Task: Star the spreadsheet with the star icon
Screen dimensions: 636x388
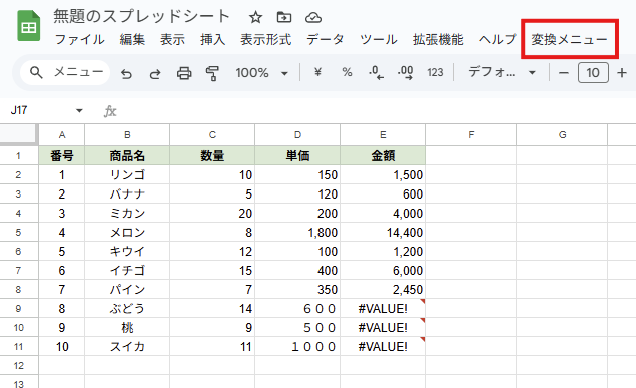Action: tap(255, 17)
